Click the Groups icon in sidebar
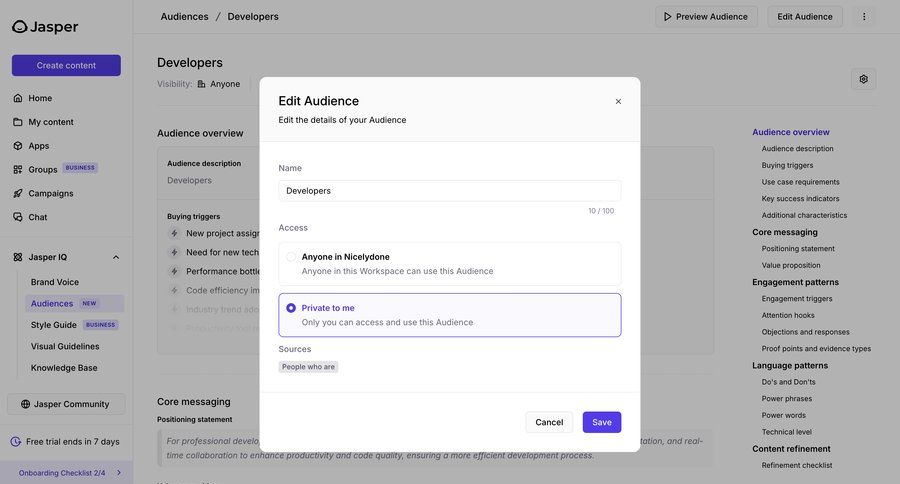The height and width of the screenshot is (484, 900). (x=18, y=169)
